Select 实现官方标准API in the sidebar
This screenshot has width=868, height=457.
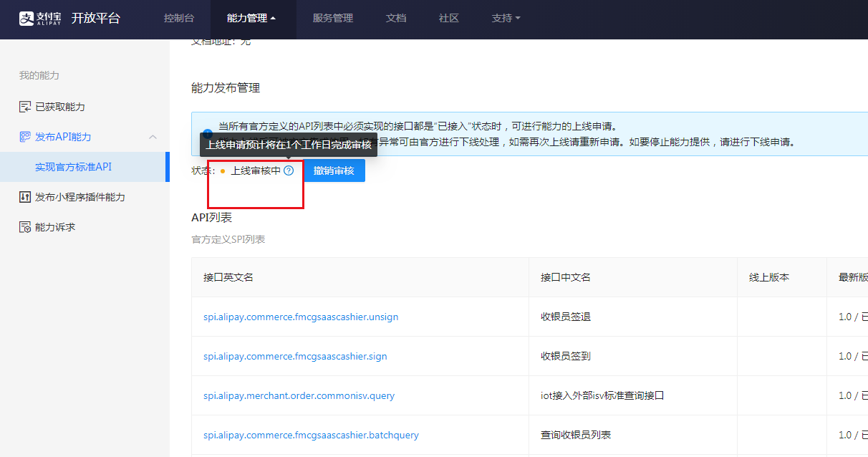[73, 167]
